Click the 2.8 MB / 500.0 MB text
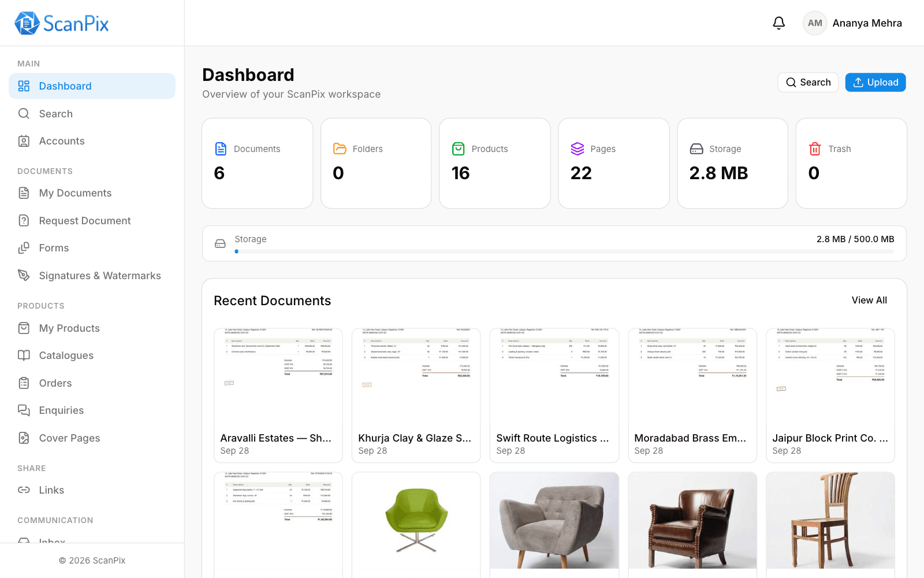Image resolution: width=924 pixels, height=578 pixels. click(x=855, y=239)
